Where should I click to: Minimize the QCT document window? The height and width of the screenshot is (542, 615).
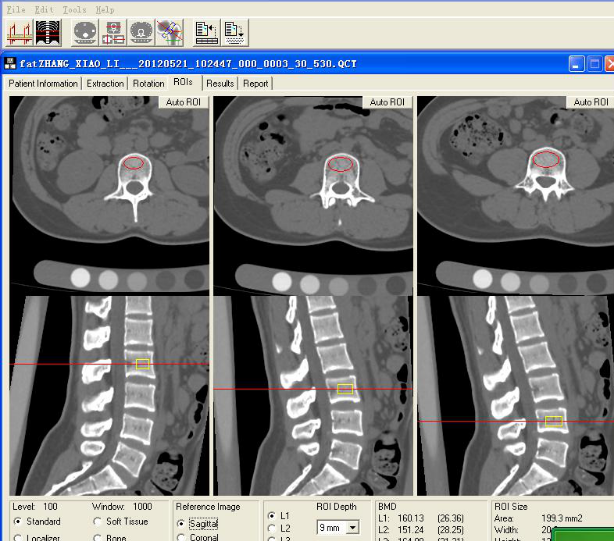pyautogui.click(x=576, y=64)
